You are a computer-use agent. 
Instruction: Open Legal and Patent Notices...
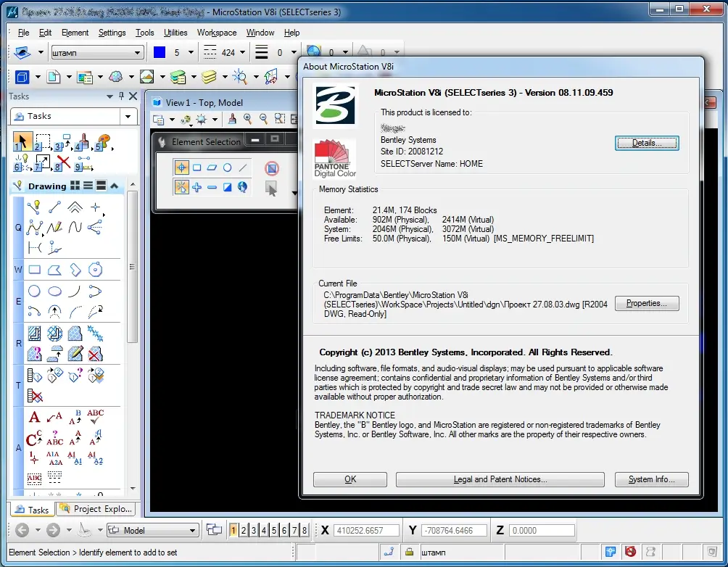click(x=500, y=479)
